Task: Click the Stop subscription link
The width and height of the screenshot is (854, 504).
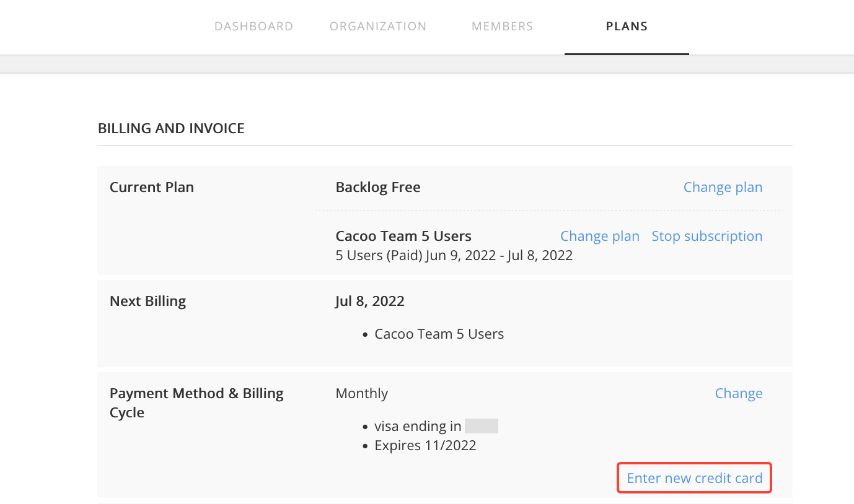Action: point(707,236)
